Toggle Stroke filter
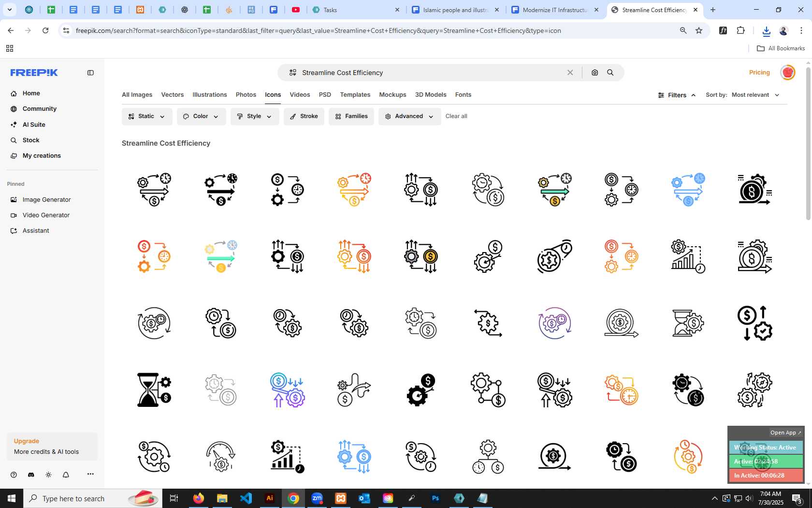 (x=304, y=117)
